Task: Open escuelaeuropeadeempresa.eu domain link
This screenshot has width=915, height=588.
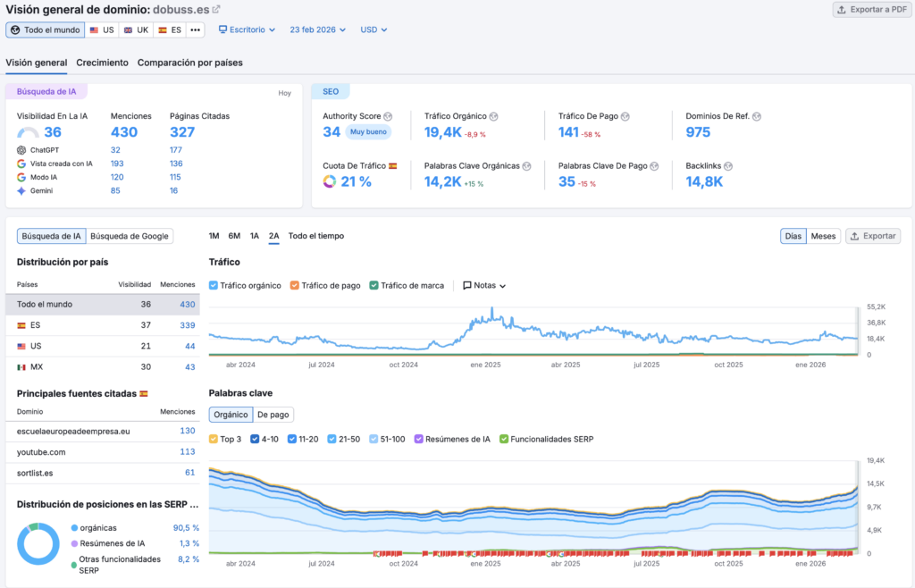Action: point(73,431)
